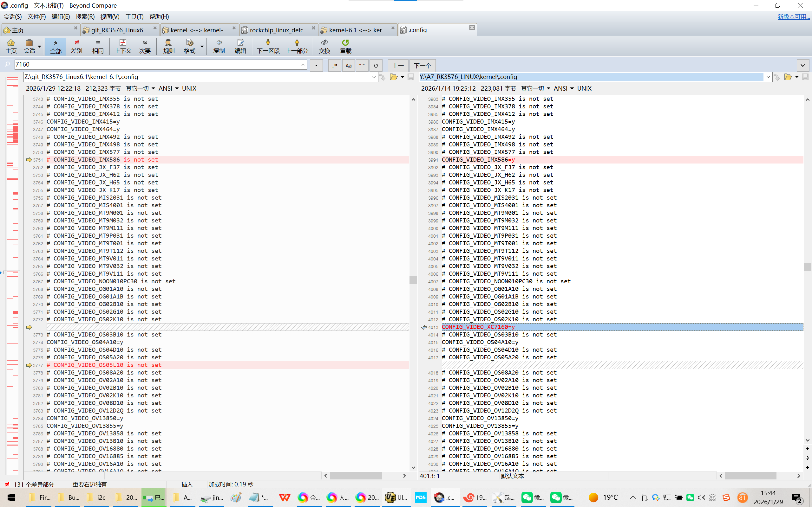This screenshot has height=507, width=812.
Task: Click the Reload (重载) toolbar icon
Action: (345, 43)
